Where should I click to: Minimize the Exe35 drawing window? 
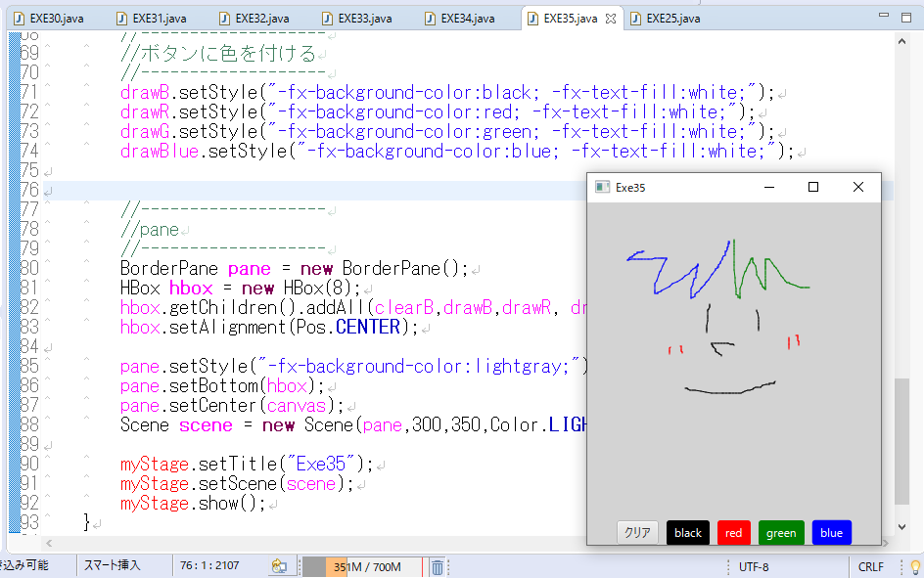tap(769, 187)
